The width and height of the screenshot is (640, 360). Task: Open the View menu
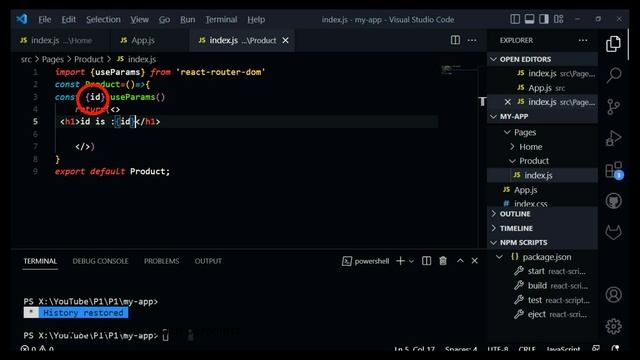140,19
